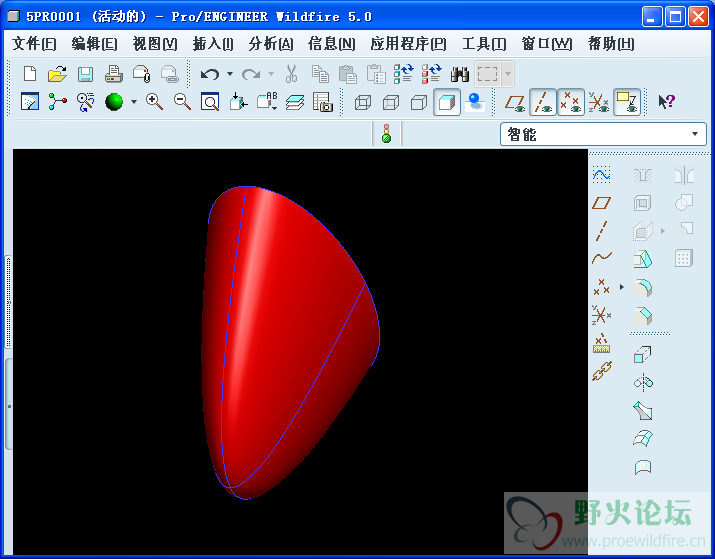Toggle no hidden display mode

419,102
